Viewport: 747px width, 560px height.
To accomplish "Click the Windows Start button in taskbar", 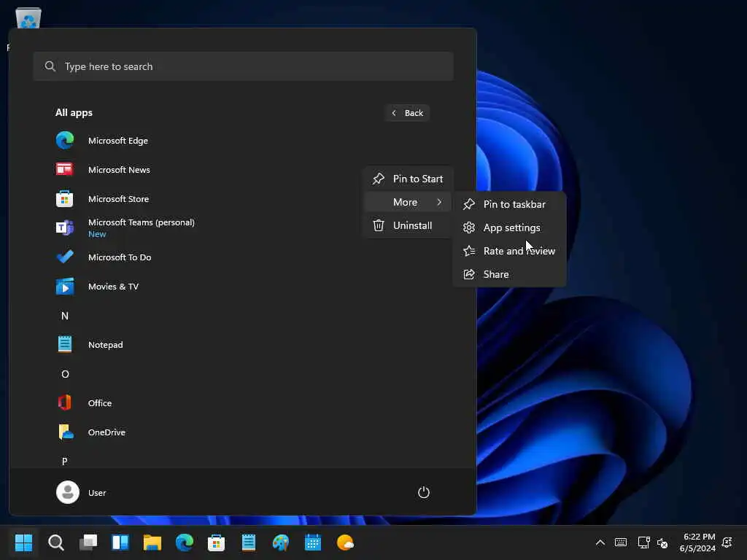I will [23, 542].
